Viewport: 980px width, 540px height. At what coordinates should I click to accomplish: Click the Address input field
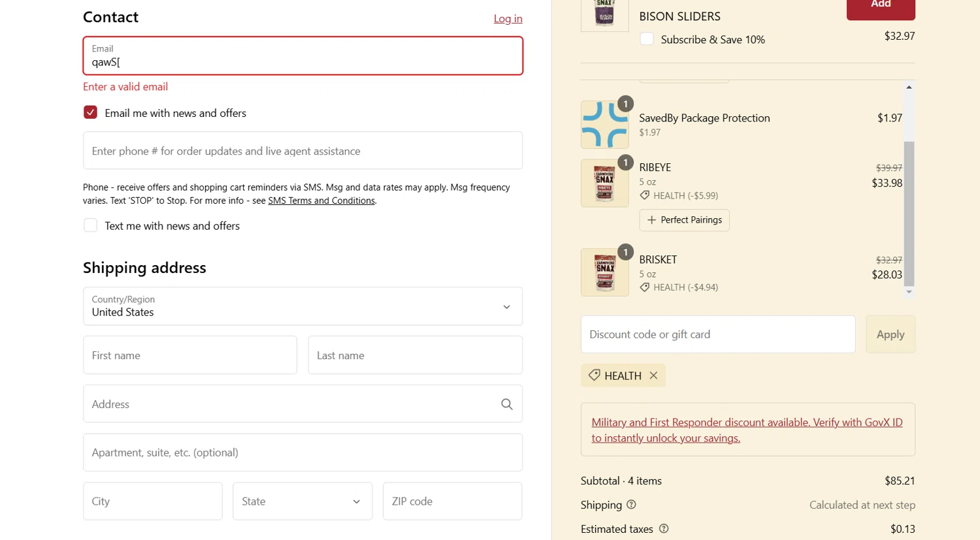click(x=302, y=404)
